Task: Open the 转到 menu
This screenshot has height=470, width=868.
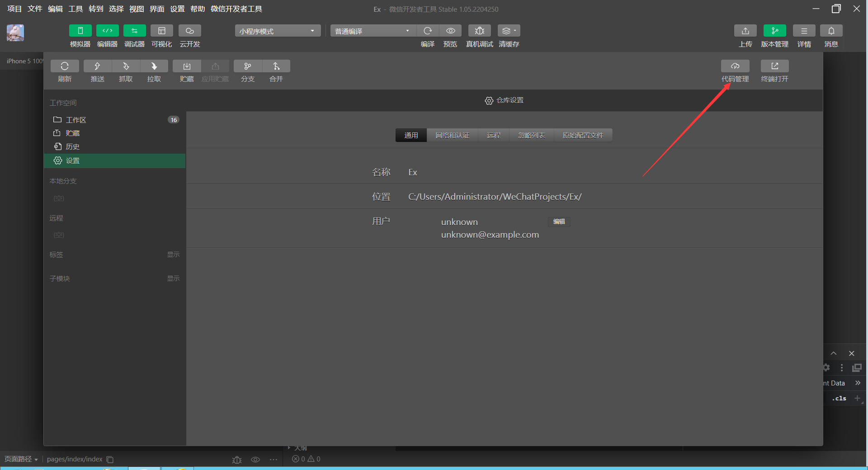Action: click(96, 9)
